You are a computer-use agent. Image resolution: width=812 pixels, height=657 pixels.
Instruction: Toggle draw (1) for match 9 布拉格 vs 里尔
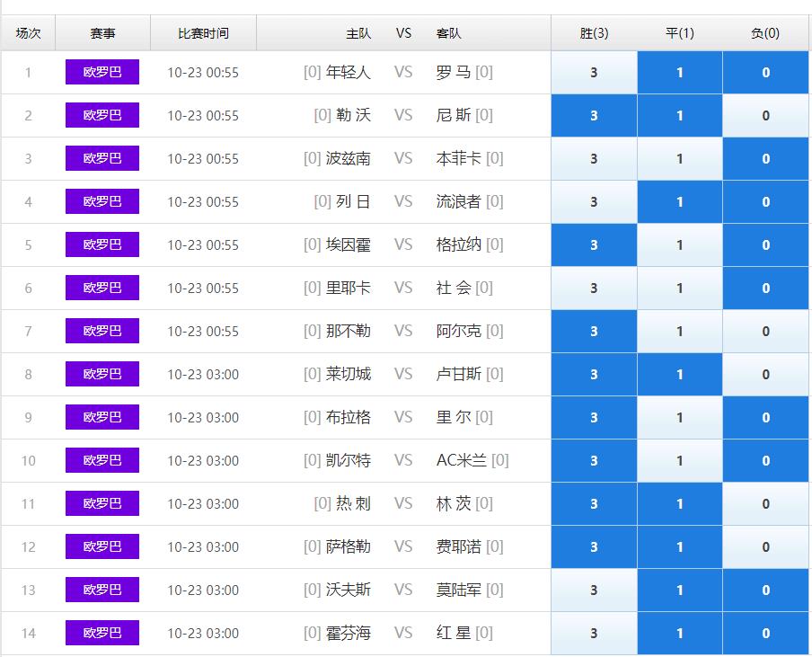click(680, 418)
